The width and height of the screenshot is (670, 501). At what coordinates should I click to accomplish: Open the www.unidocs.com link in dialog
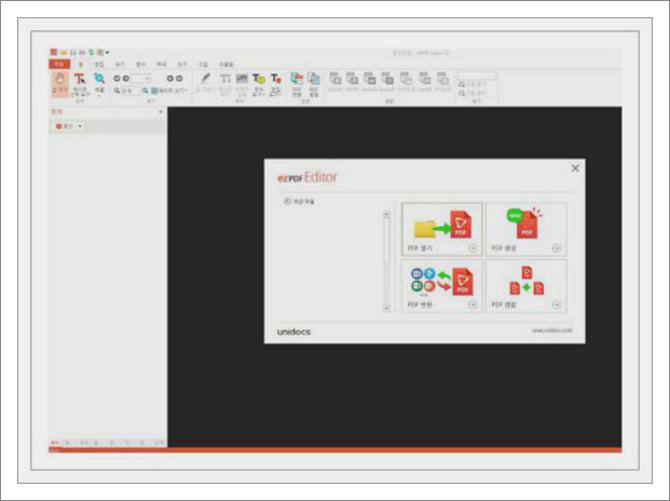552,330
